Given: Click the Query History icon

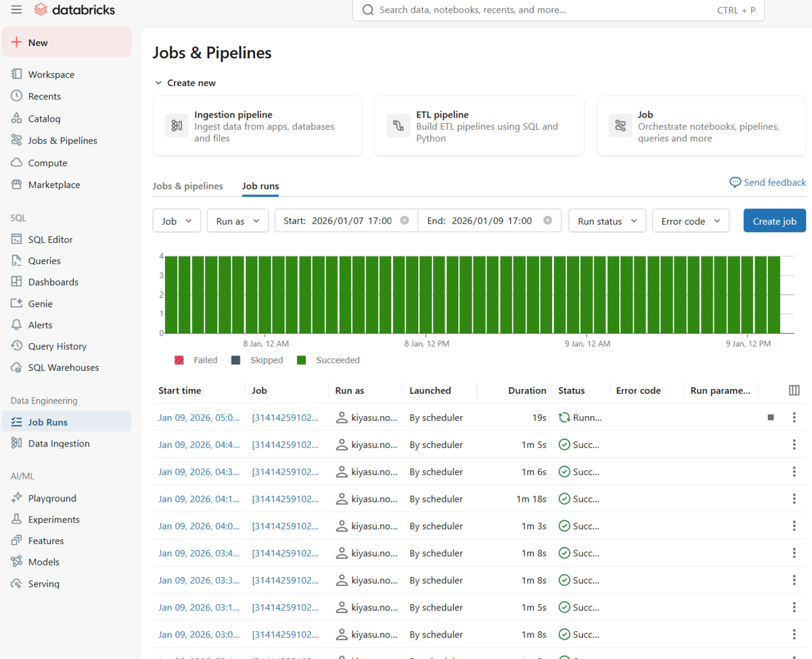Looking at the screenshot, I should (x=16, y=346).
